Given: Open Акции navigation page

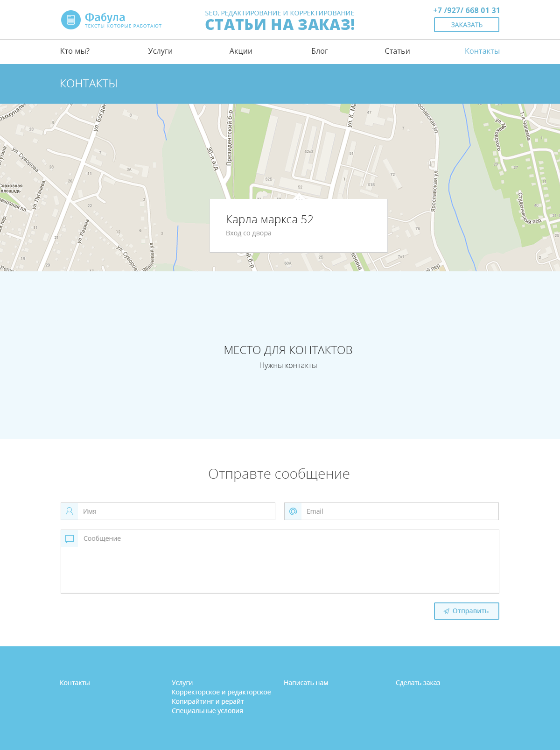Looking at the screenshot, I should coord(241,51).
